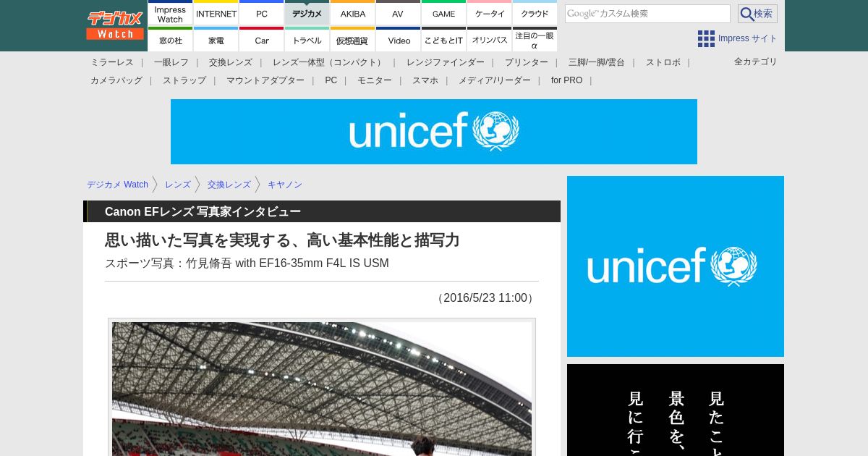The image size is (868, 456).
Task: Click the search magnifier 検索 button
Action: point(757,14)
